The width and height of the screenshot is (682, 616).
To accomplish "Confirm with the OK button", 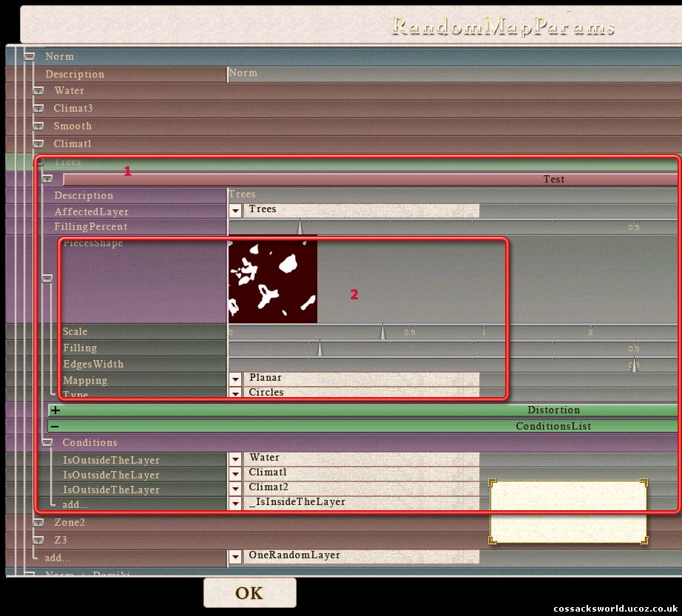I will (250, 592).
